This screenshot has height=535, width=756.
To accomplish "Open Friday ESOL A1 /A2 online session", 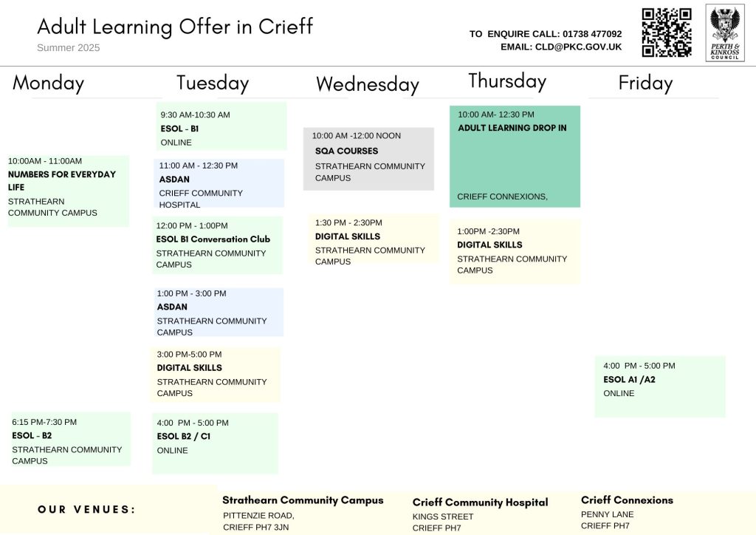I will (659, 386).
